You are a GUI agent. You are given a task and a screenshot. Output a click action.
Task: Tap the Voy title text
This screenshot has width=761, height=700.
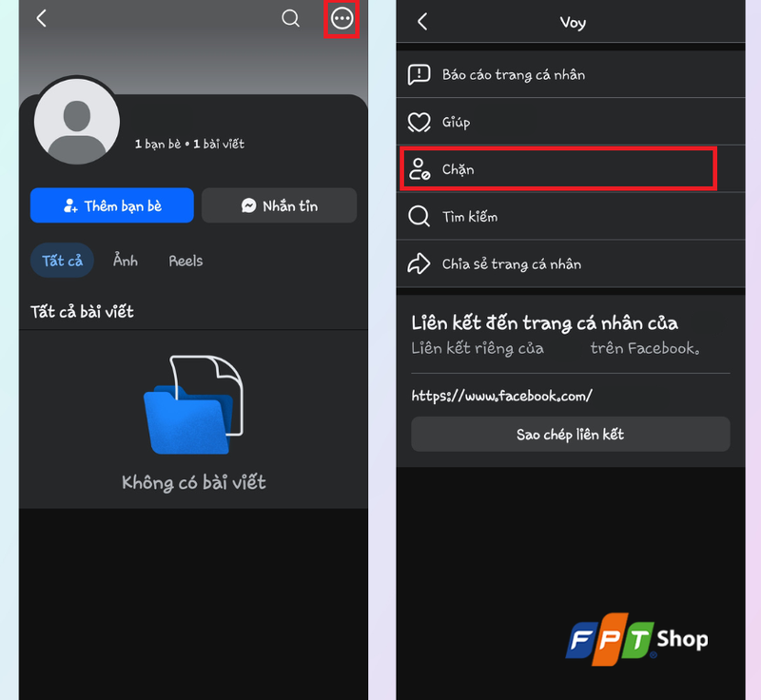(x=573, y=22)
